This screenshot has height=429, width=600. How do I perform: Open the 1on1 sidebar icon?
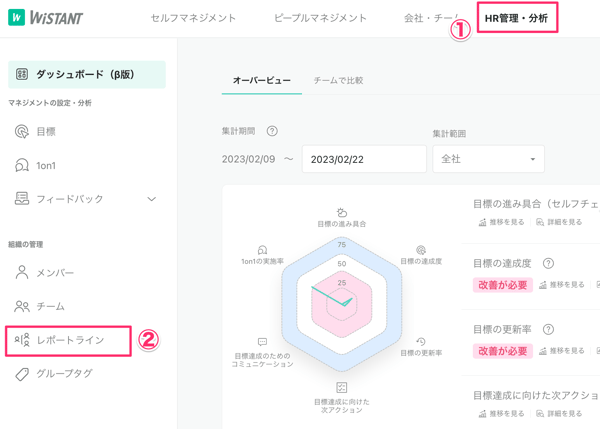click(22, 165)
